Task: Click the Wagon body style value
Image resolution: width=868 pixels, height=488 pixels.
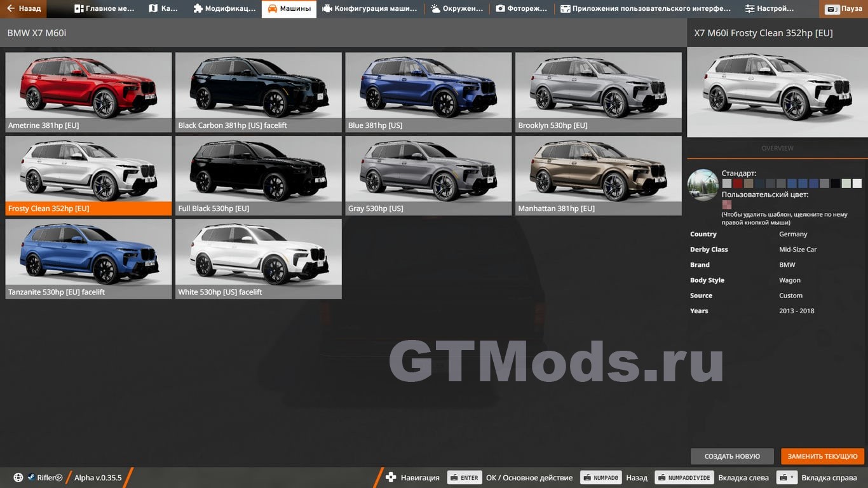Action: pos(790,280)
